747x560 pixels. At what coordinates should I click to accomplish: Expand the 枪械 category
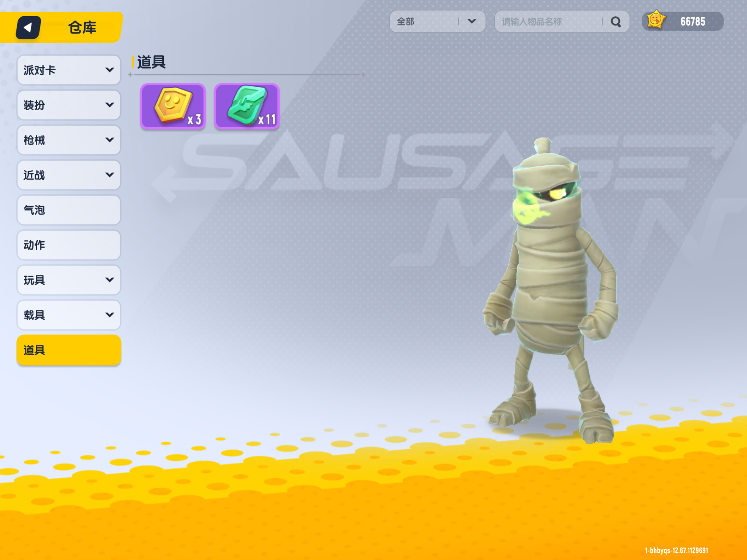69,140
